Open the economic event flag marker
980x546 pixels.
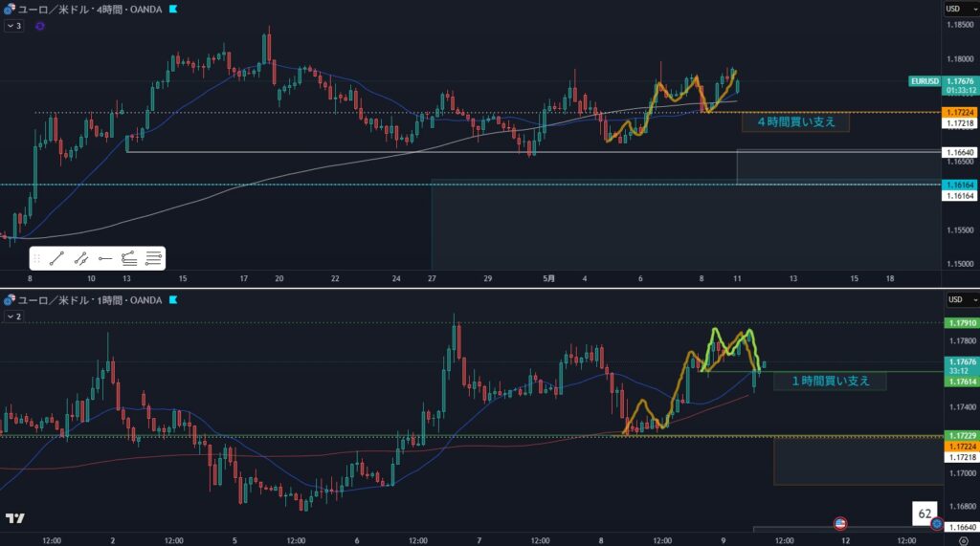(x=840, y=523)
